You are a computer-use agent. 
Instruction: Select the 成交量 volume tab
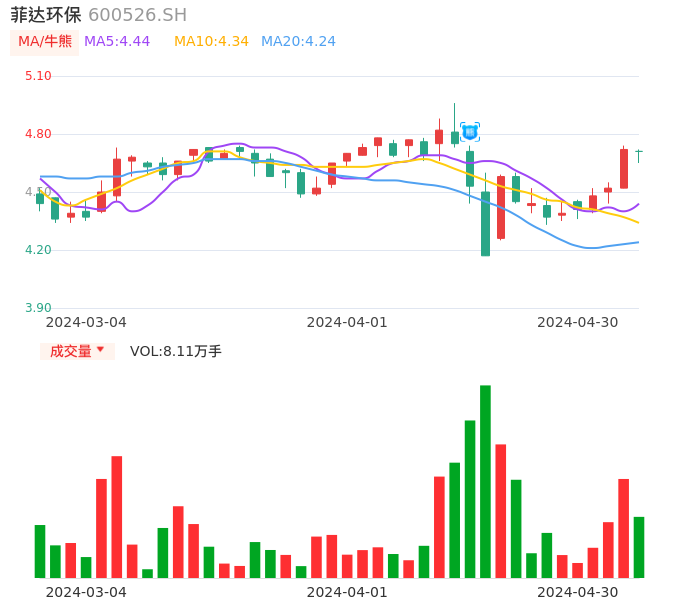(x=71, y=351)
